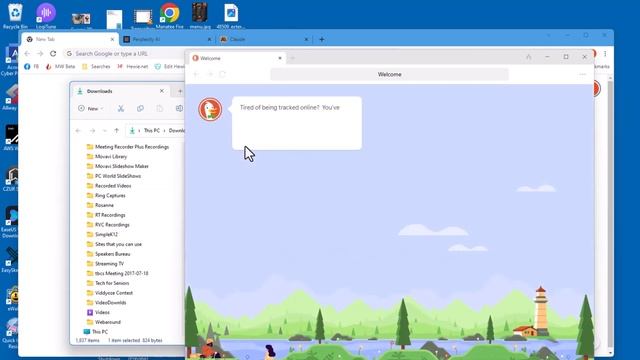Click the Chrome window vertical scrollbar
The image size is (640, 360).
tap(610, 216)
